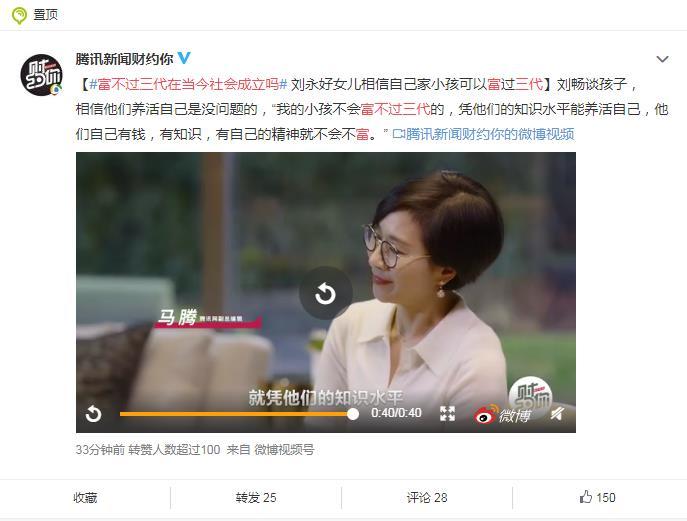Click the thumbs-up like icon

pos(586,497)
